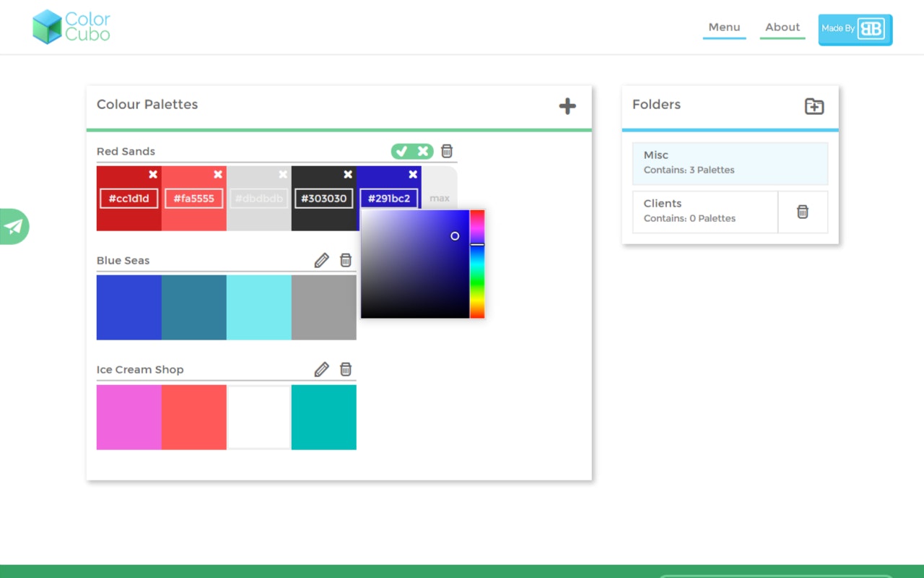924x578 pixels.
Task: Remove the #cc1d1d swatch from Red Sands
Action: pyautogui.click(x=152, y=173)
